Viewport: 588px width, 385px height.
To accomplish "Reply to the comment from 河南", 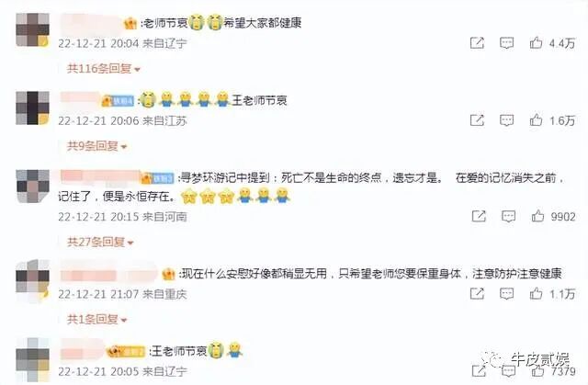I will click(508, 216).
